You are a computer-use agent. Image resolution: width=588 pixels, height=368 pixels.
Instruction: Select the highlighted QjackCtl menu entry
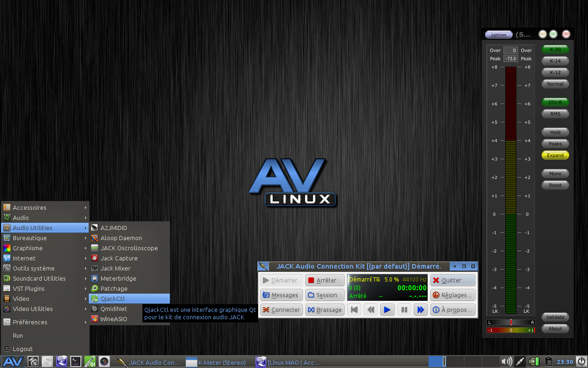coord(130,299)
